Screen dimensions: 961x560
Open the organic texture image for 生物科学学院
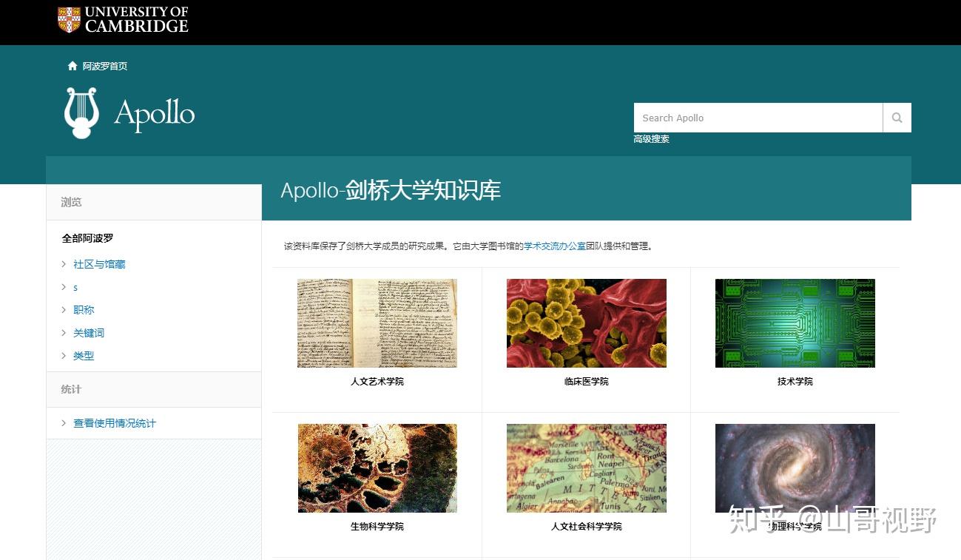pos(377,468)
